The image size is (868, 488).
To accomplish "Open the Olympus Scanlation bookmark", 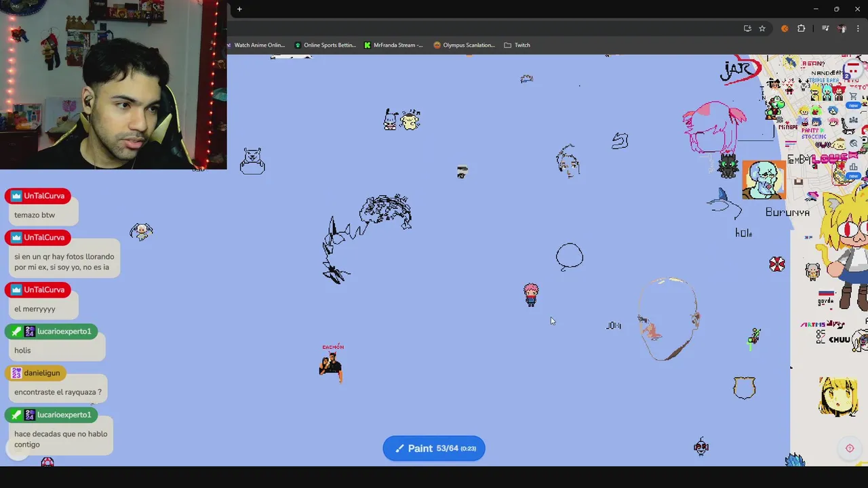I will (465, 45).
